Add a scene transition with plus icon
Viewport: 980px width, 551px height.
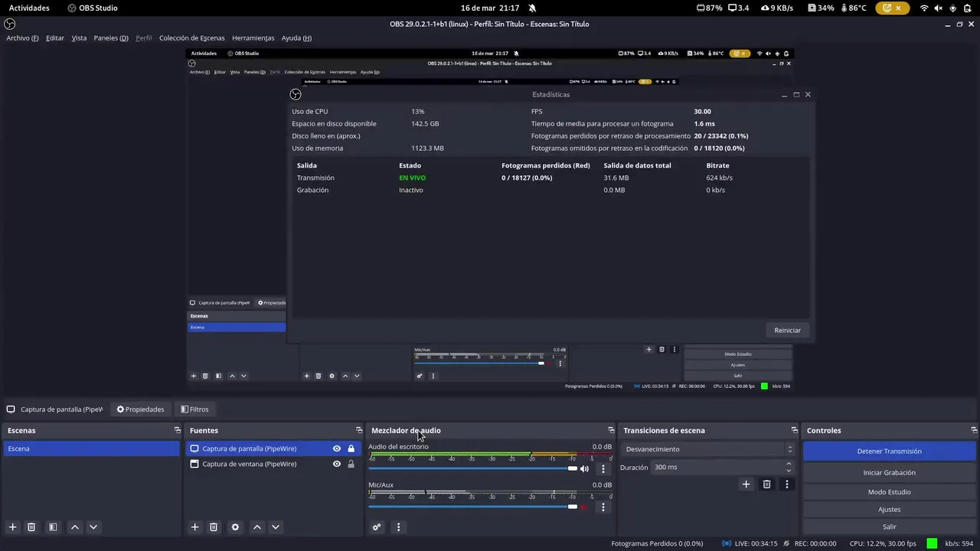pos(746,484)
